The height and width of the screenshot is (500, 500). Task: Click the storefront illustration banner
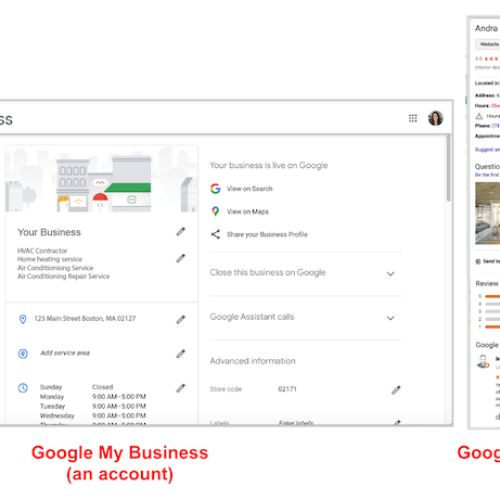(x=102, y=179)
